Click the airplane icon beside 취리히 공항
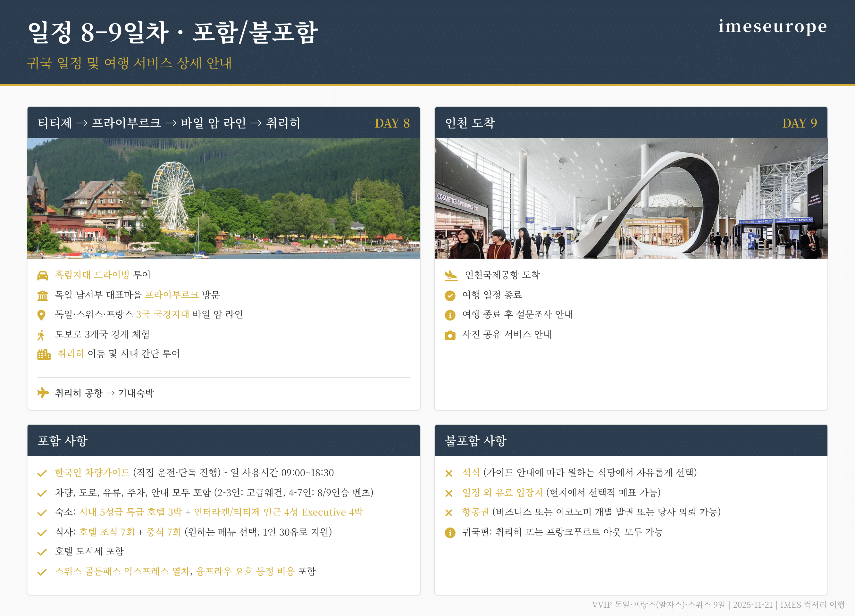Screen dimensions: 855x616 point(43,393)
